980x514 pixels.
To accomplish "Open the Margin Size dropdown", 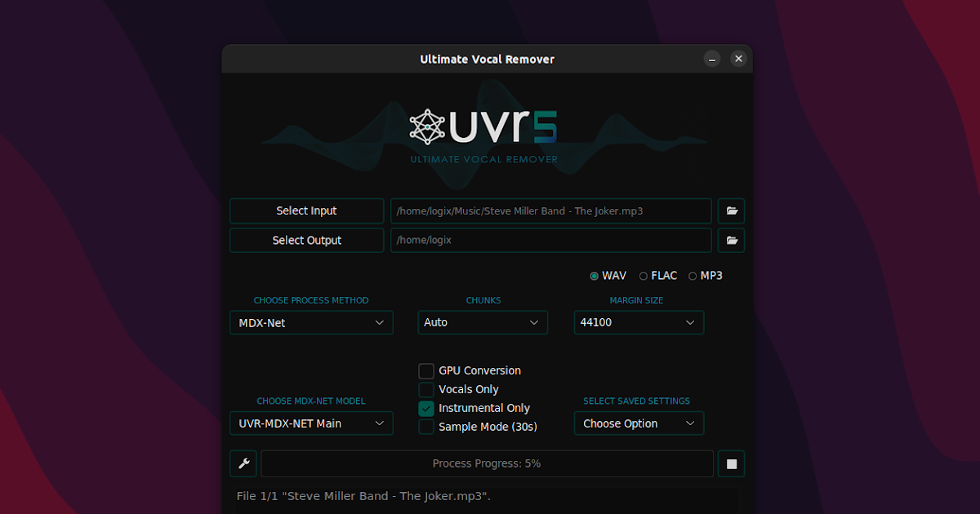I will (639, 322).
